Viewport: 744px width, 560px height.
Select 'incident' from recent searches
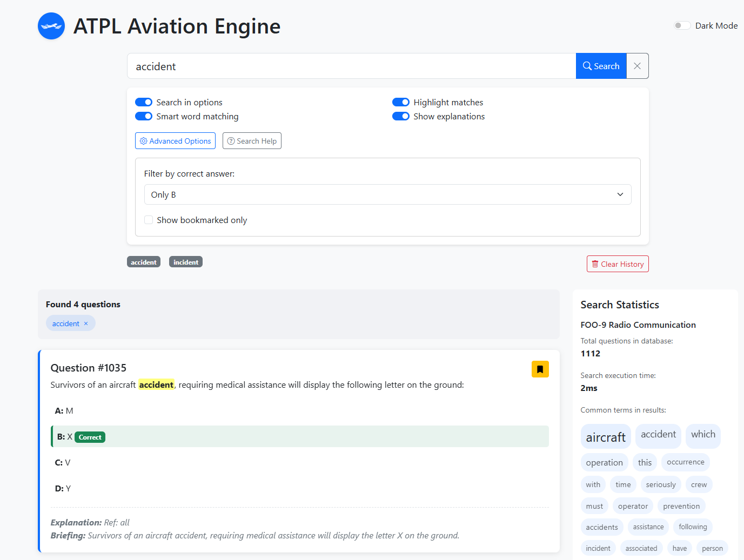tap(185, 261)
